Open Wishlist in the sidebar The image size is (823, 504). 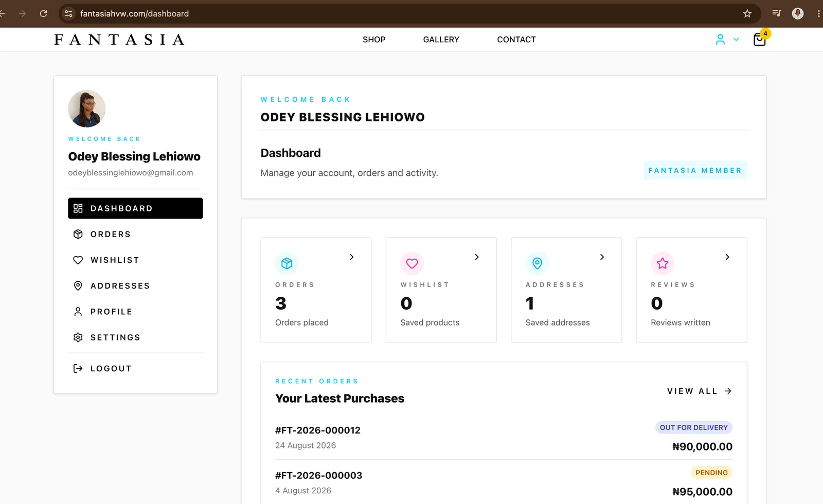click(x=135, y=260)
